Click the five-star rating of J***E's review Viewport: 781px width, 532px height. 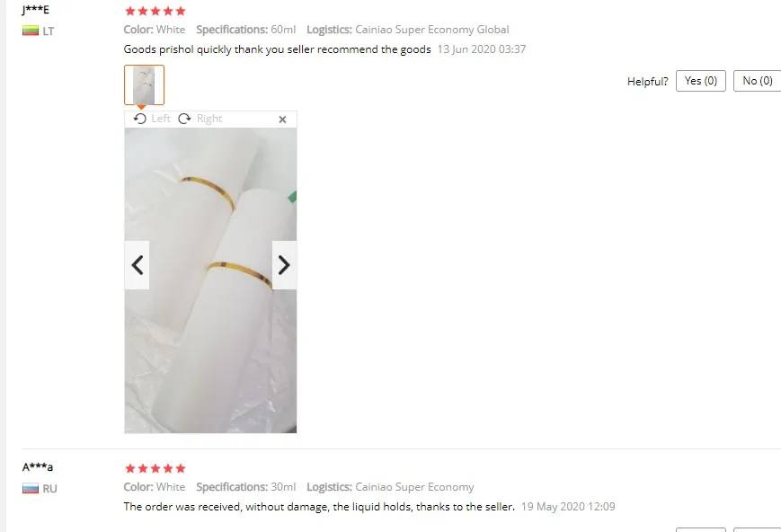(155, 11)
